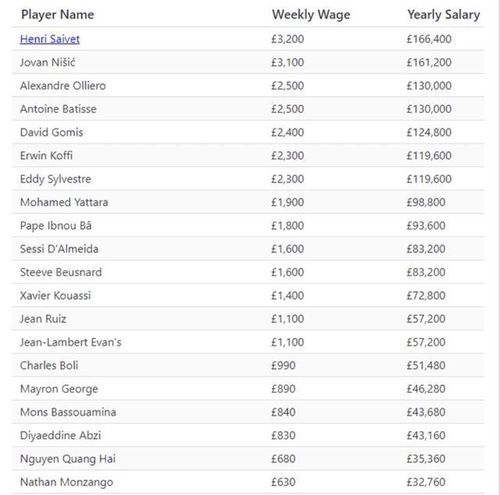Select the Eddy Sylvestre row name
This screenshot has width=500, height=495.
point(55,179)
